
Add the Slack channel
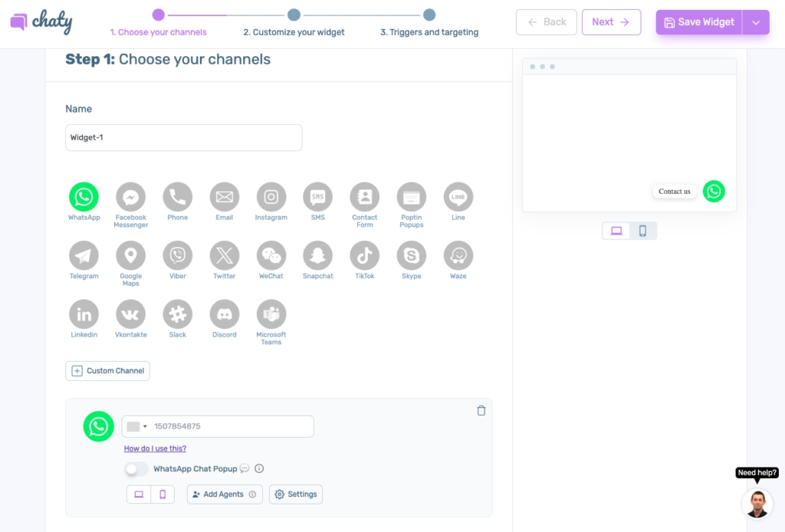tap(178, 314)
